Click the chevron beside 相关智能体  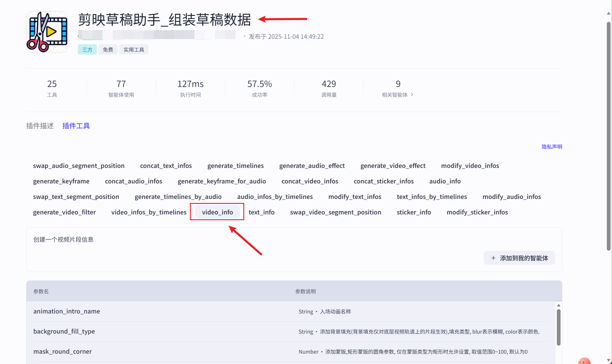pyautogui.click(x=412, y=94)
